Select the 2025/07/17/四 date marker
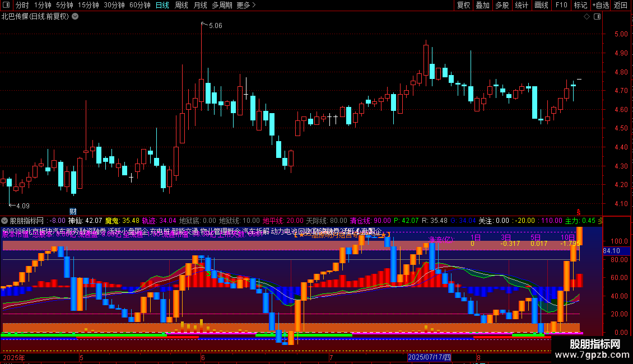 point(429,357)
